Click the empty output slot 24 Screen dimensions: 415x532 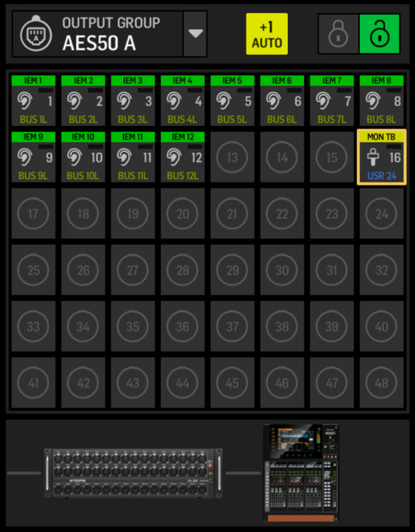point(382,214)
